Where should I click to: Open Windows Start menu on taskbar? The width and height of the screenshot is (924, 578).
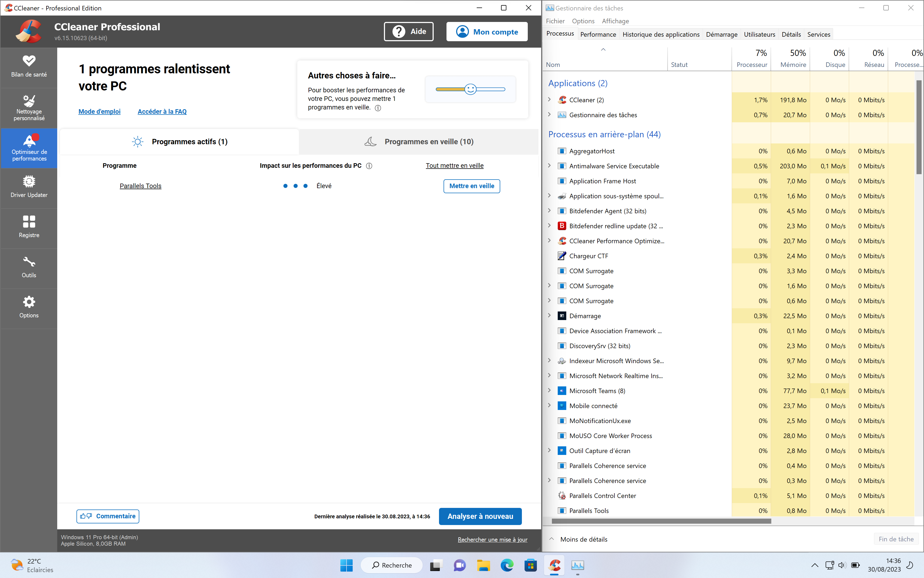346,565
